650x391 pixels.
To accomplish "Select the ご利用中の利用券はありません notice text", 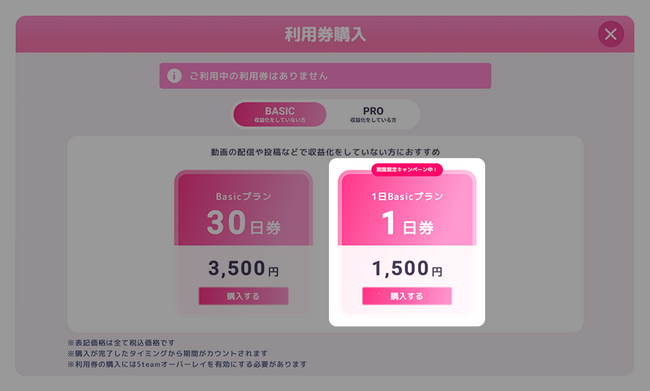I will [259, 76].
